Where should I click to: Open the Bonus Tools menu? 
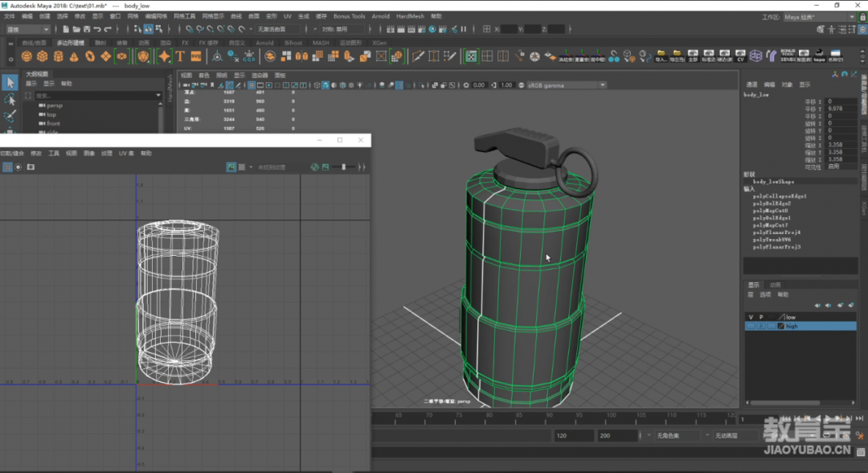pyautogui.click(x=349, y=16)
